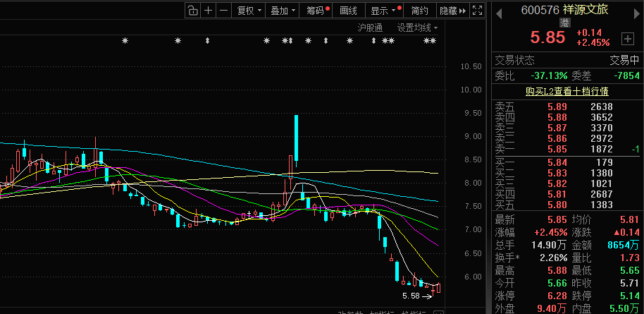Click the 沪股通 label

click(370, 28)
